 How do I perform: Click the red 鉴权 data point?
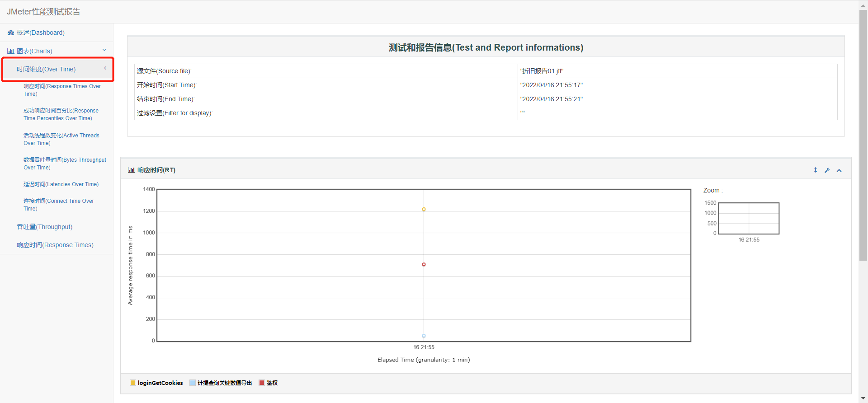(424, 264)
